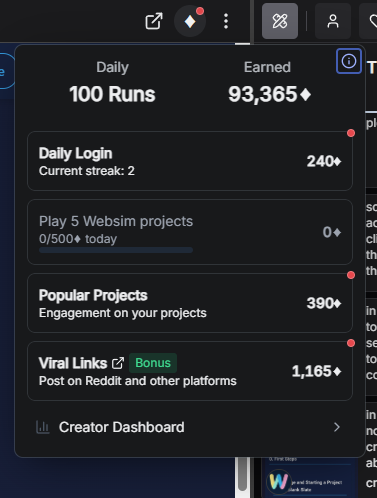
Task: Click Engagement on your projects text
Action: click(123, 313)
